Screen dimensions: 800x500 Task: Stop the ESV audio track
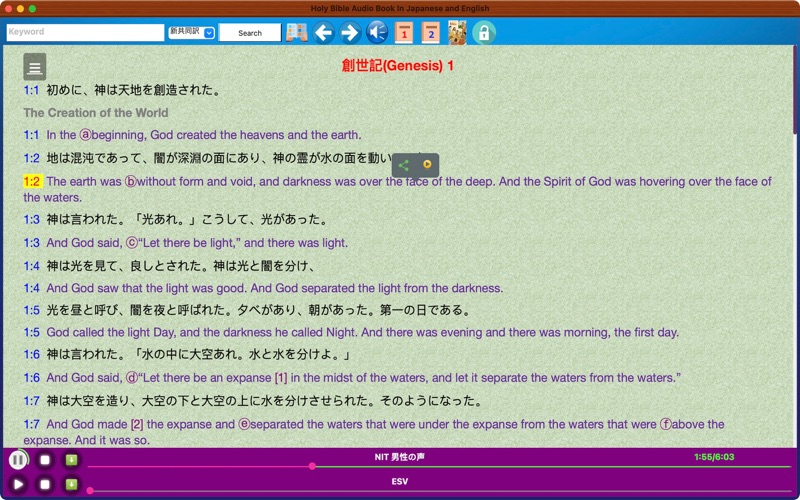pos(45,484)
